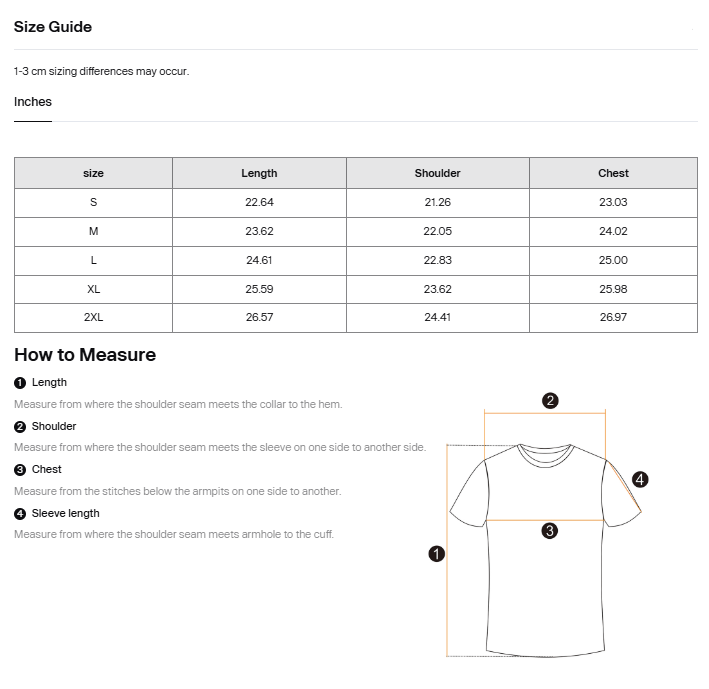709x689 pixels.
Task: Select the Inches unit tab
Action: click(33, 102)
